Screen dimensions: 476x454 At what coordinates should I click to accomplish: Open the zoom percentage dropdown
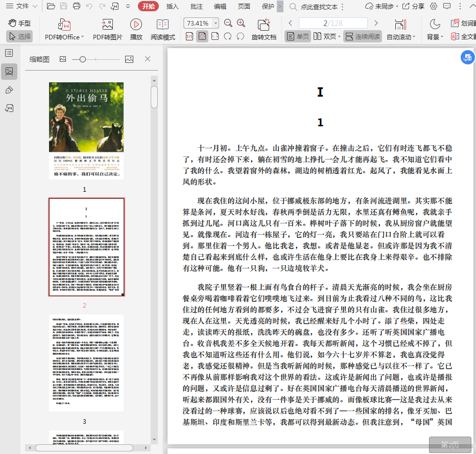(216, 24)
